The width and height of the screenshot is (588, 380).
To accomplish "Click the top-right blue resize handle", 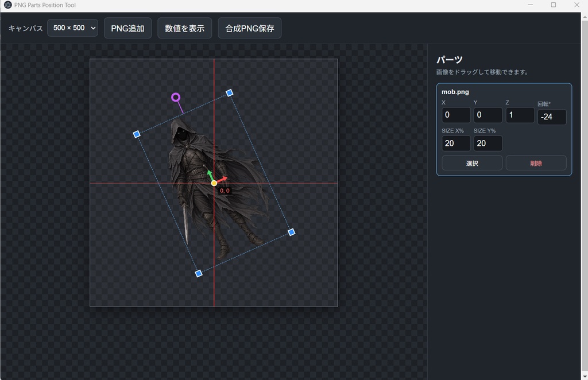I will coord(230,92).
